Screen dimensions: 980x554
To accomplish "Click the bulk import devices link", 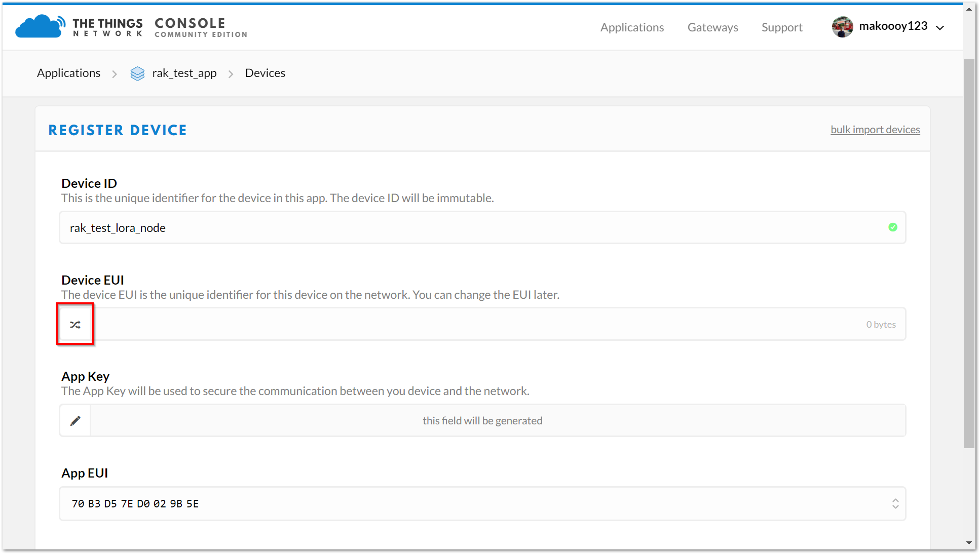I will click(875, 130).
